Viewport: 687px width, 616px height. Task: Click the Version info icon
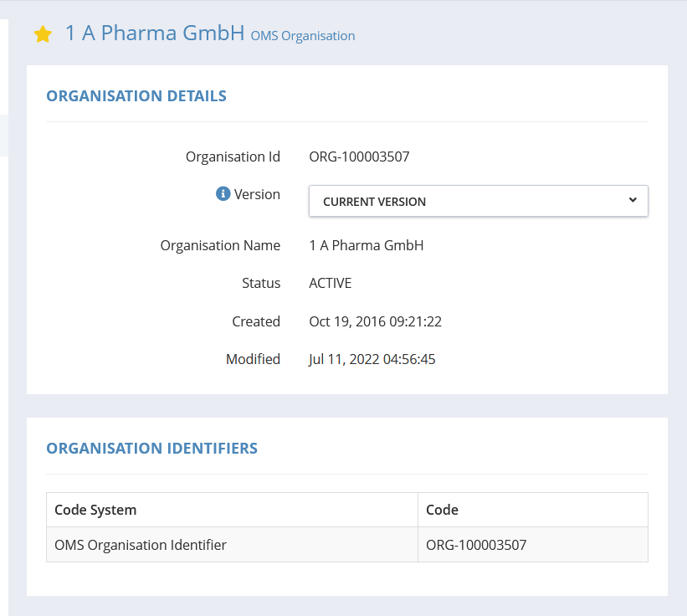tap(223, 194)
